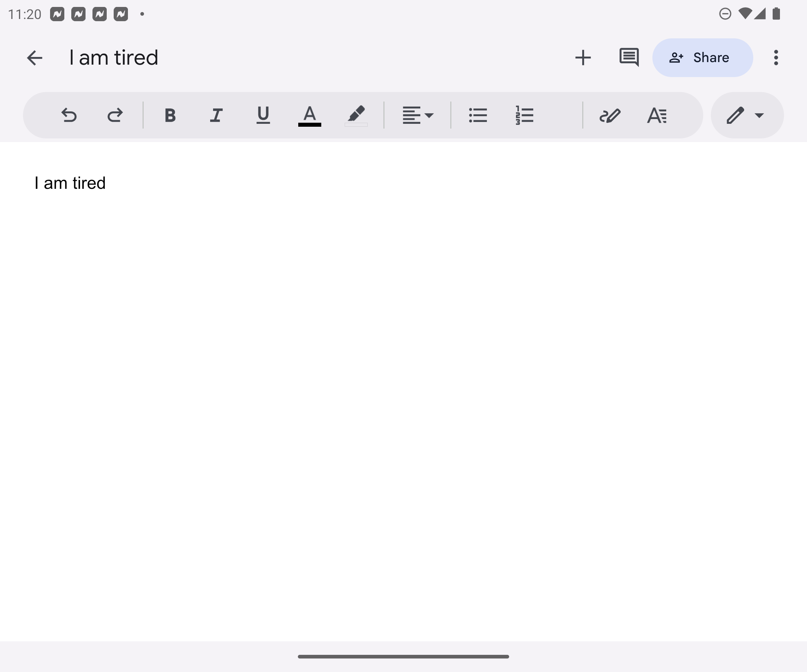
Task: Choose text color with black underline
Action: [x=309, y=115]
